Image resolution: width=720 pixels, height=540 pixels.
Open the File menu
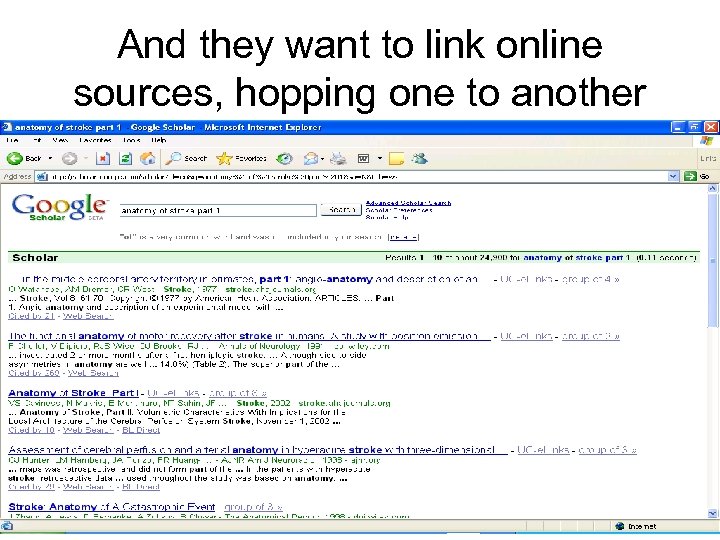point(12,140)
